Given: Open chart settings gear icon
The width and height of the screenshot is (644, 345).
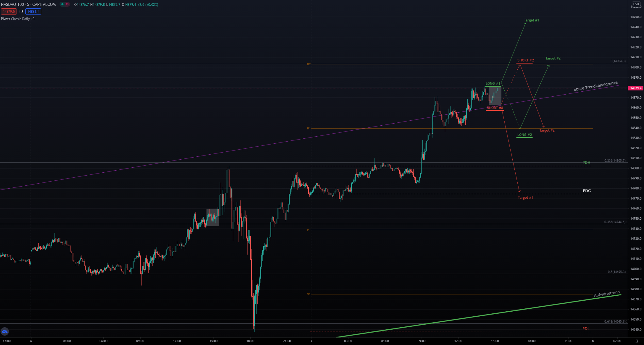Looking at the screenshot, I should click(636, 341).
